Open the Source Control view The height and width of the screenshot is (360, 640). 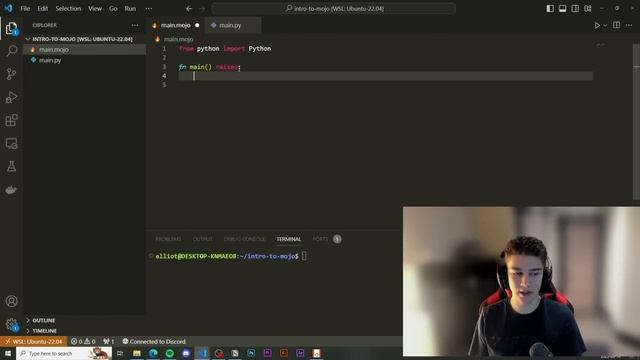pos(11,74)
